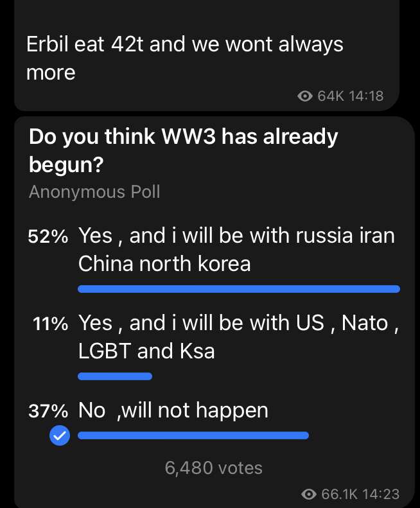Click the eye views icon beside 64K
This screenshot has height=508, width=420.
click(305, 96)
